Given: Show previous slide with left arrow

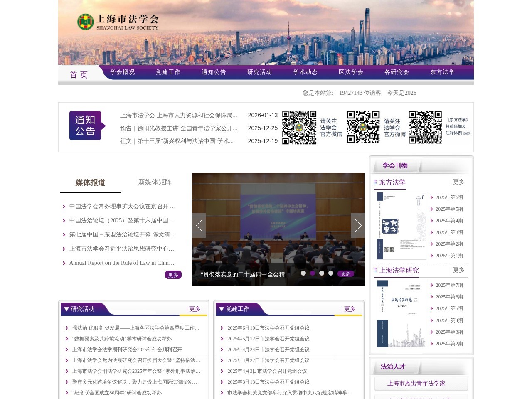Looking at the screenshot, I should pyautogui.click(x=199, y=225).
